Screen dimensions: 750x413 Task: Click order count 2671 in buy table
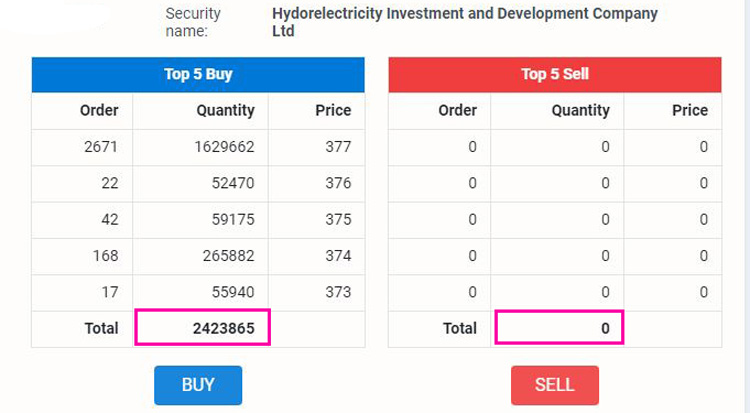(101, 147)
